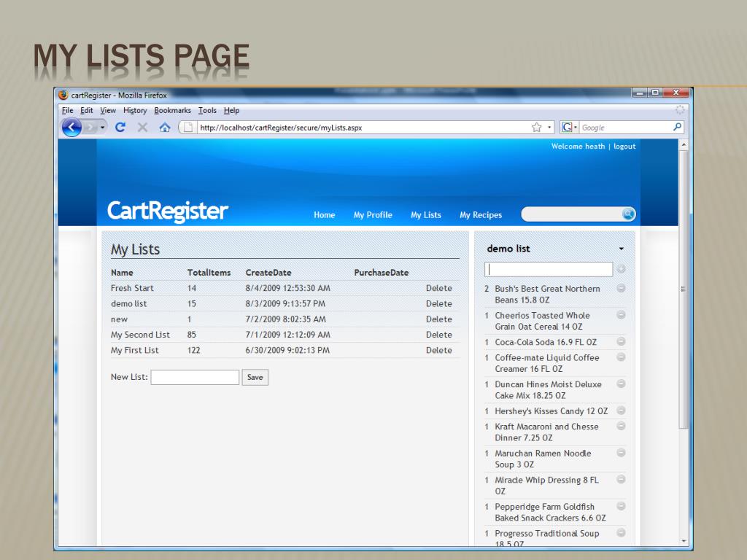Delete the list named new

(438, 319)
